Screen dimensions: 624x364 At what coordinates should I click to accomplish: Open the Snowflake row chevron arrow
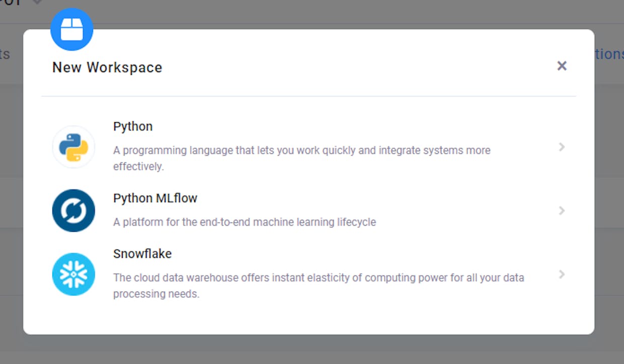click(x=562, y=274)
